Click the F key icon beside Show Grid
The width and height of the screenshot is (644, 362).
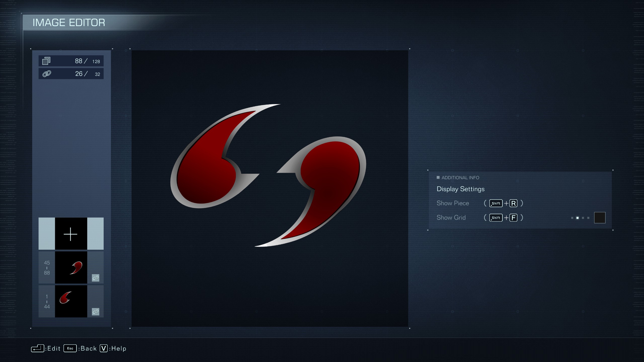[x=513, y=217]
